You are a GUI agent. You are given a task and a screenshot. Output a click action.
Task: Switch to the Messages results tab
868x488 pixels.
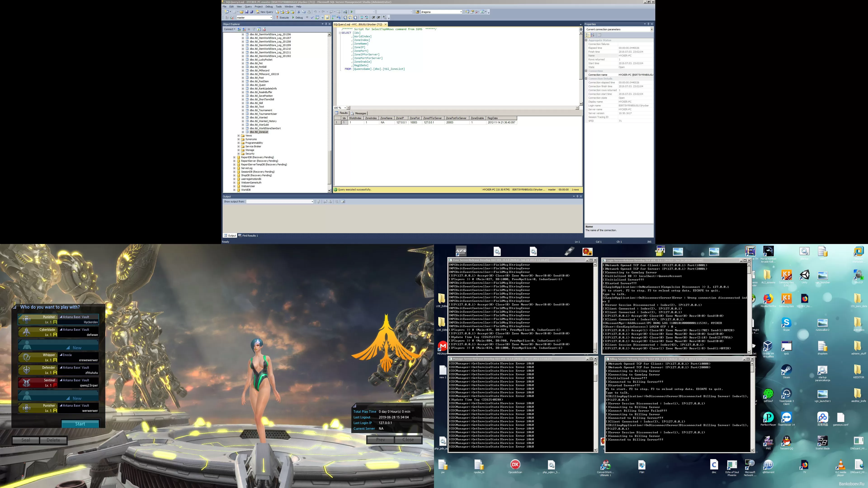click(359, 113)
